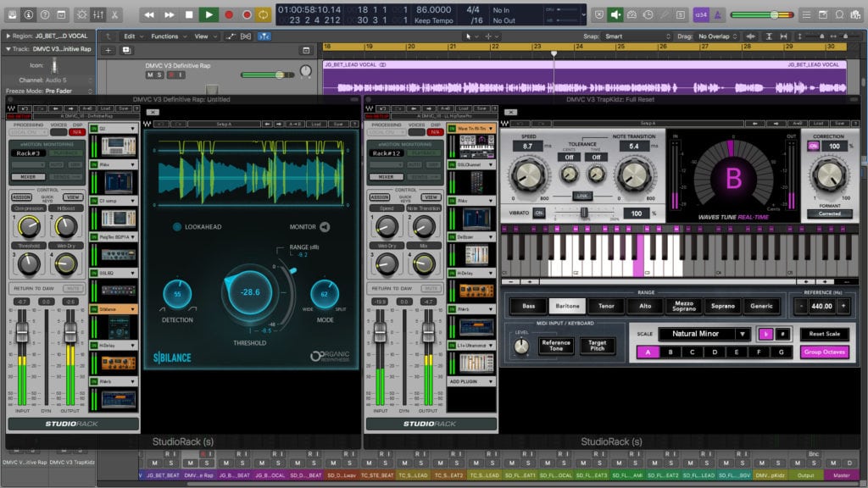Toggle the purple Metronome icon
Image resolution: width=868 pixels, height=488 pixels.
click(x=717, y=15)
